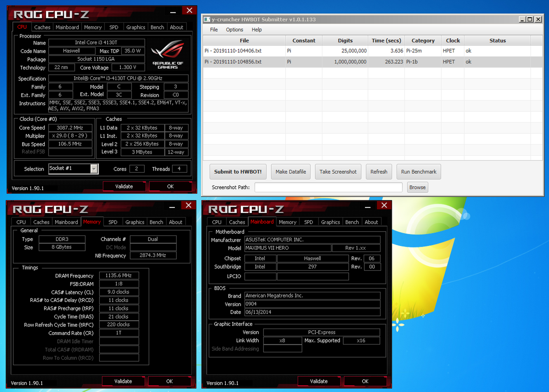Open SPD tab in Memory CPU-Z window

113,222
